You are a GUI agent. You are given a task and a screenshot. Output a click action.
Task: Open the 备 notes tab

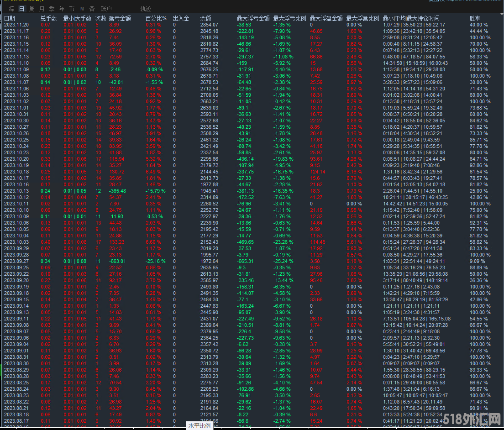click(92, 9)
